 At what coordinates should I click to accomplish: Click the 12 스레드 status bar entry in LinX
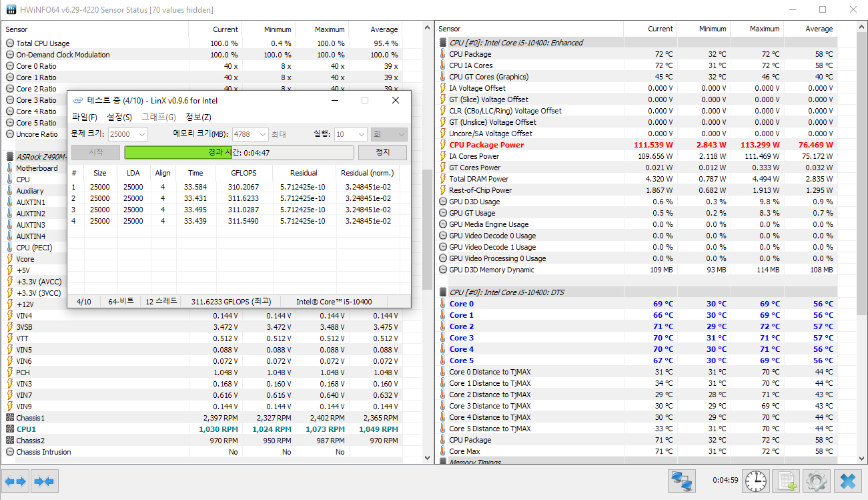(161, 301)
